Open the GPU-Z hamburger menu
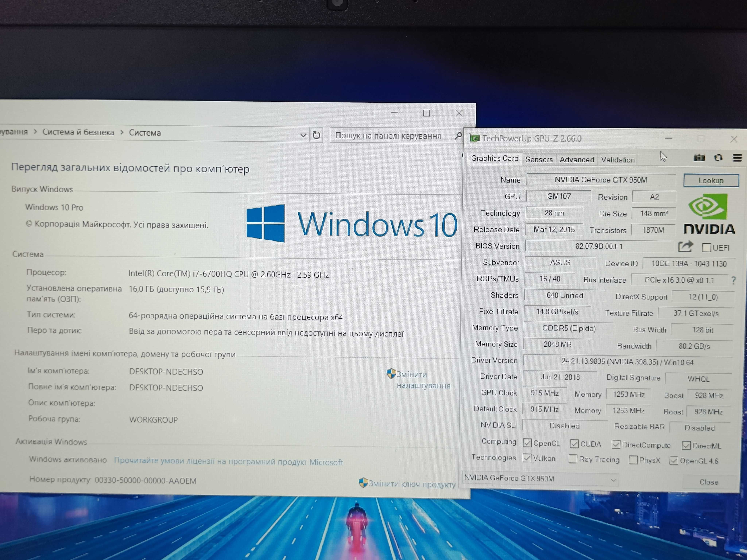 [x=737, y=158]
